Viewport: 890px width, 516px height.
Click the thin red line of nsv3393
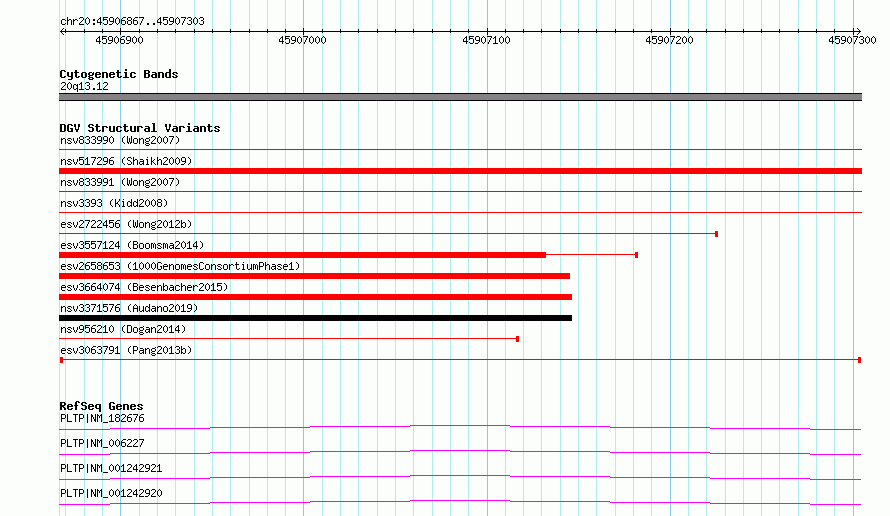point(460,212)
